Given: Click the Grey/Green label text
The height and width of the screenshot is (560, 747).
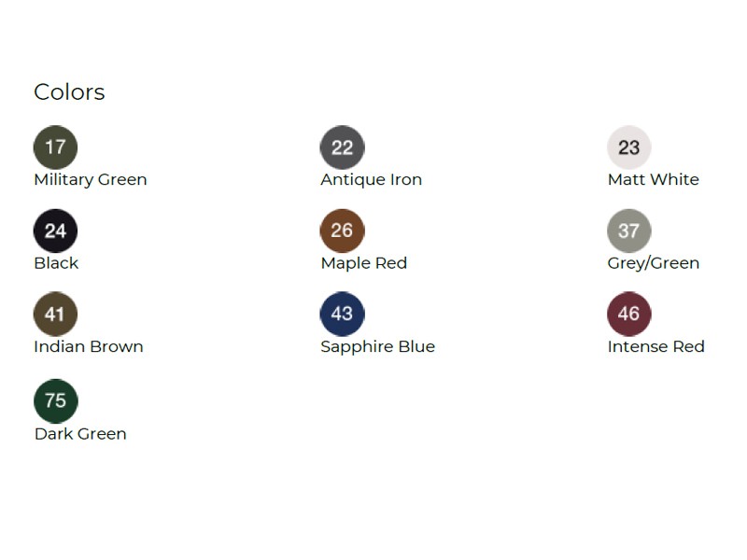Looking at the screenshot, I should (653, 263).
